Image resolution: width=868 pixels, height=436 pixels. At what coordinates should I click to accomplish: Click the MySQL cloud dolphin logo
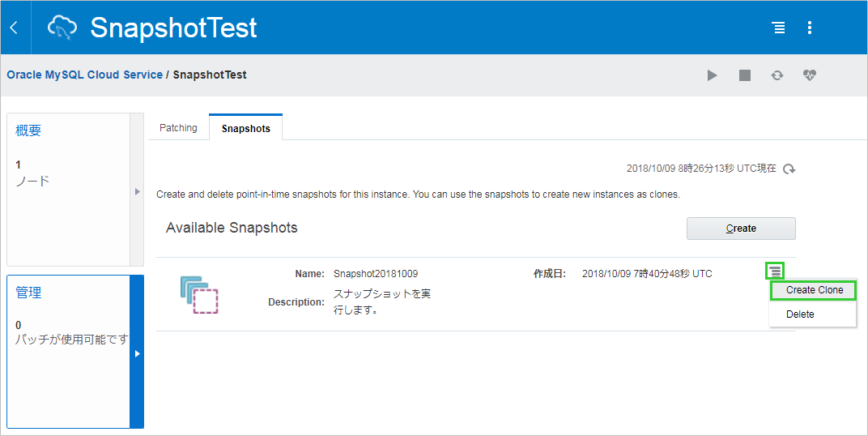tap(62, 28)
